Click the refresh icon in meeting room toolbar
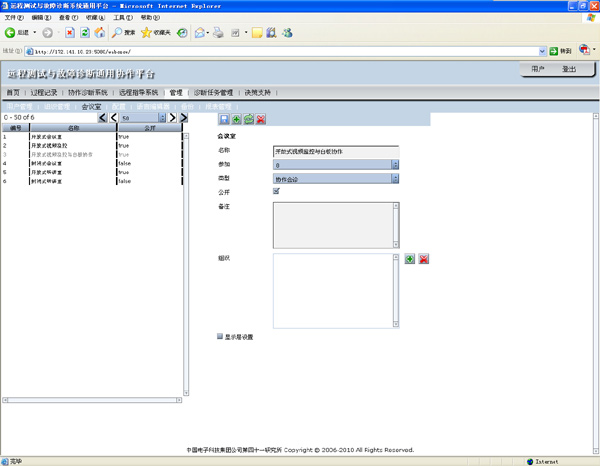The height and width of the screenshot is (466, 600). click(x=248, y=119)
